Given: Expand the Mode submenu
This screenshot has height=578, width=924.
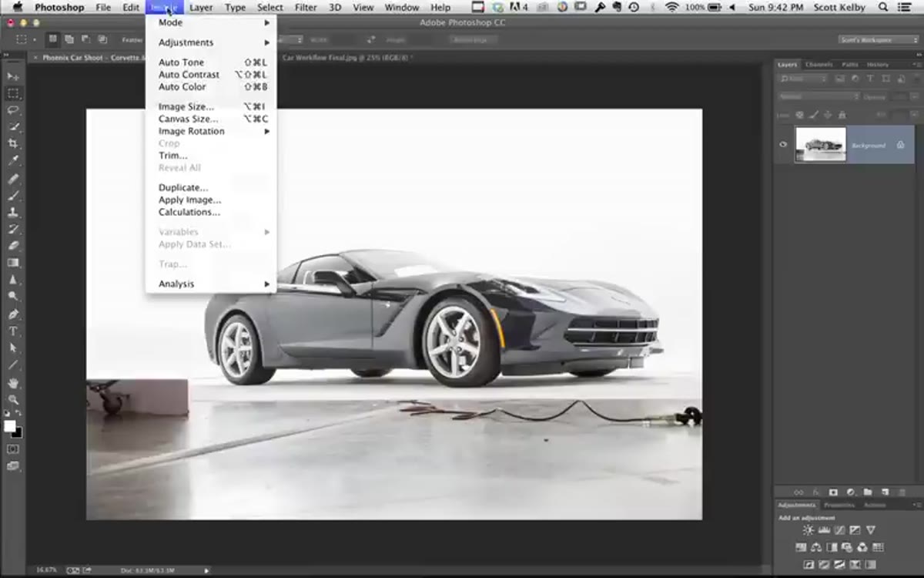Looking at the screenshot, I should tap(211, 22).
